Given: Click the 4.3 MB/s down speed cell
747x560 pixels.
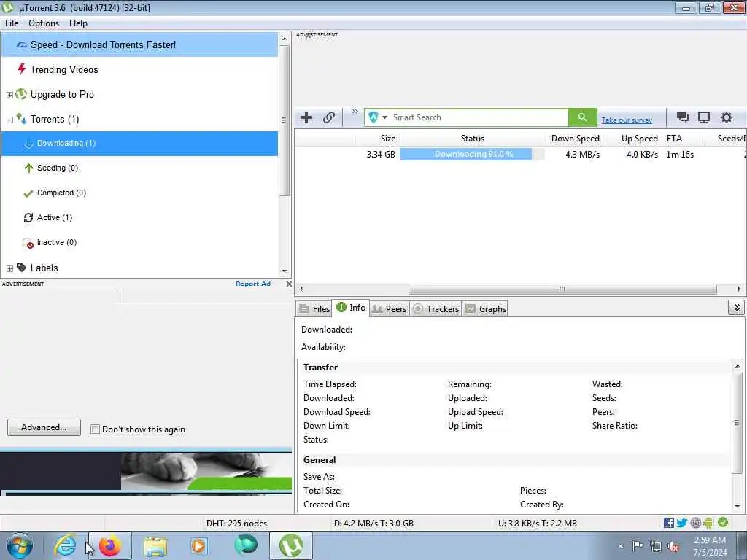Looking at the screenshot, I should [582, 155].
